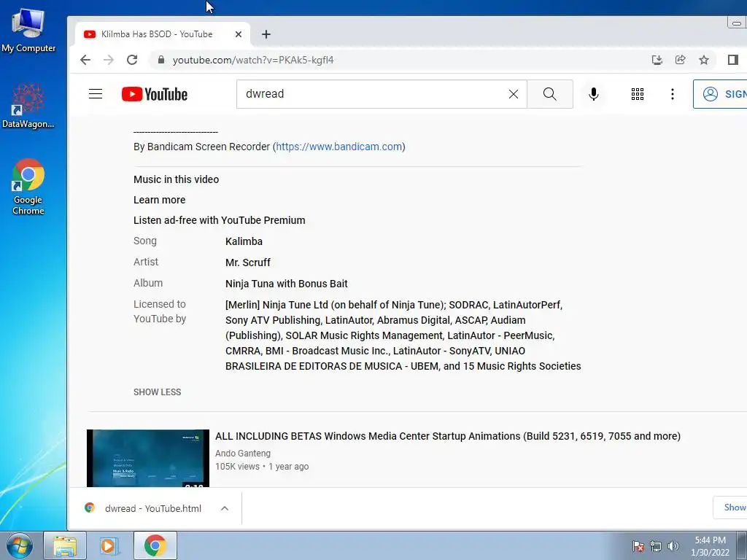This screenshot has height=560, width=747.
Task: Select the DataWagon desktop shortcut
Action: [28, 106]
